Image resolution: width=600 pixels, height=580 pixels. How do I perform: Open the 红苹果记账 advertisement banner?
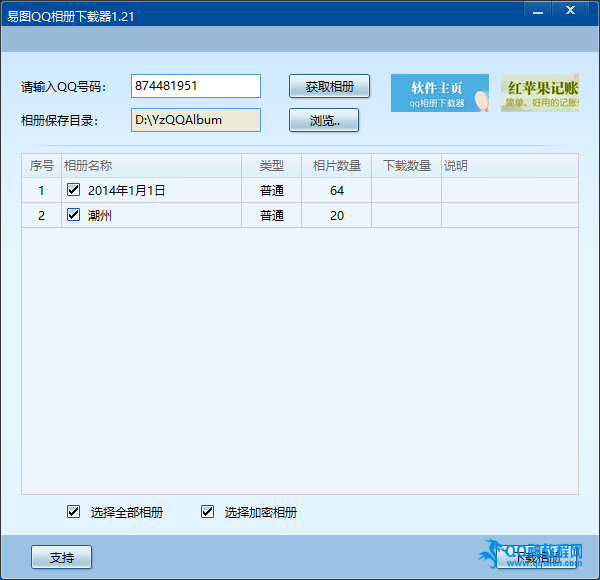click(x=540, y=93)
